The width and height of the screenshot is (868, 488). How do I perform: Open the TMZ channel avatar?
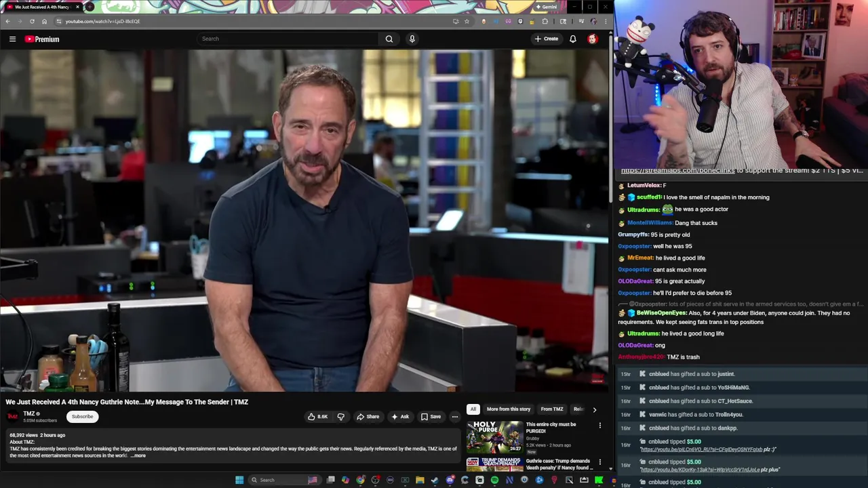coord(12,415)
